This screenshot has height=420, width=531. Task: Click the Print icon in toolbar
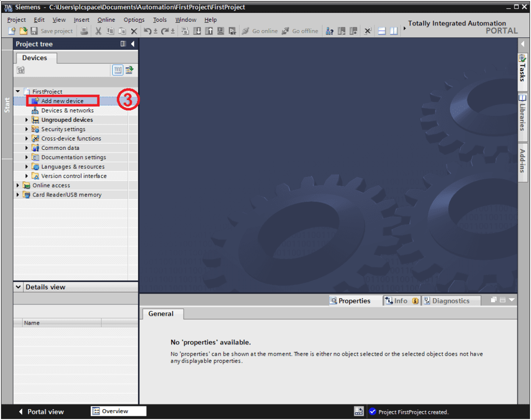coord(84,31)
